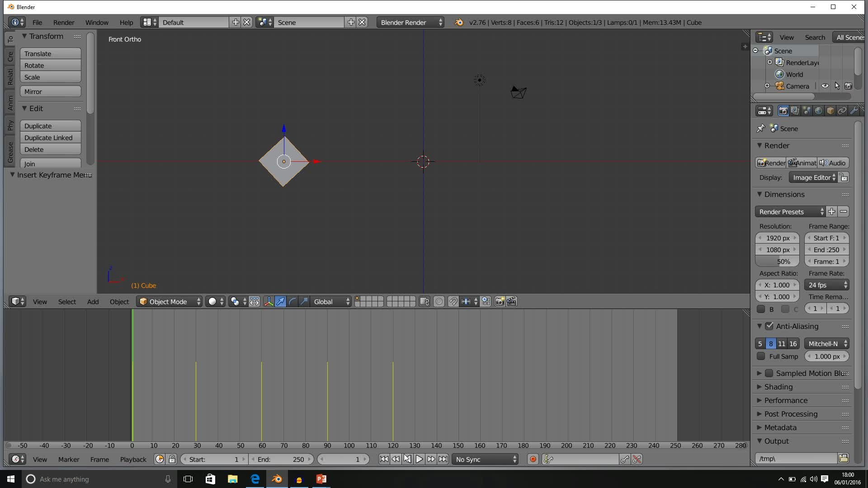
Task: Open the Render menu in the top bar
Action: click(x=64, y=22)
